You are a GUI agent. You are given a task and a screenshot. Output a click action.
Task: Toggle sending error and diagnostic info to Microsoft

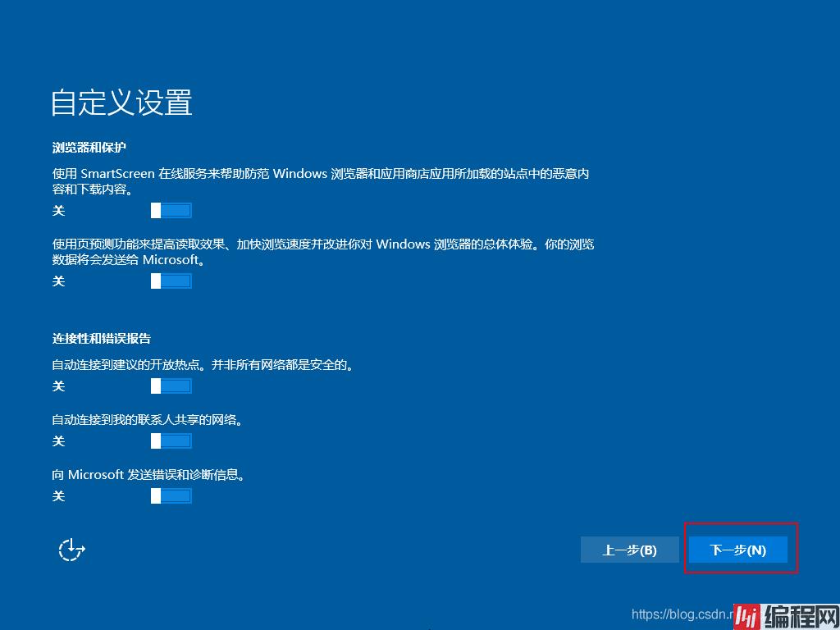point(171,496)
